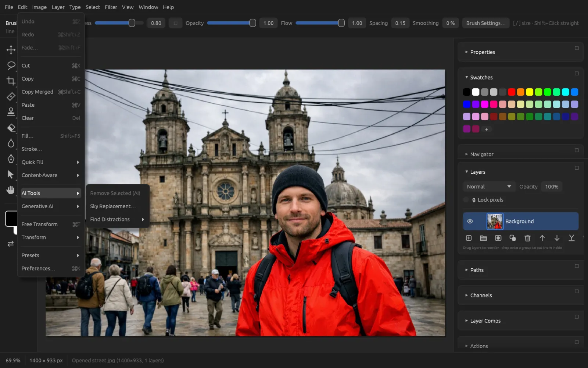Select the Pen tool

(x=11, y=159)
